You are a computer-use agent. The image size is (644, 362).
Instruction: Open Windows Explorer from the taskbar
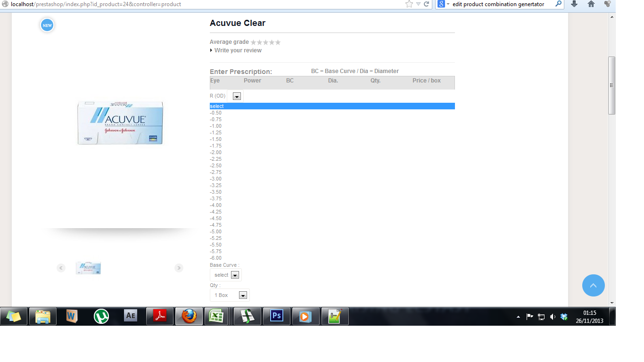pos(43,316)
